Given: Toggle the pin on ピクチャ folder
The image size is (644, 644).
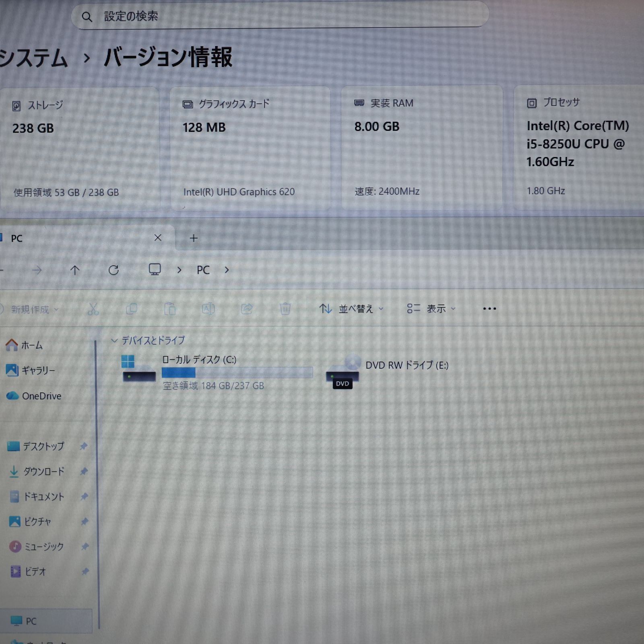Looking at the screenshot, I should (85, 522).
